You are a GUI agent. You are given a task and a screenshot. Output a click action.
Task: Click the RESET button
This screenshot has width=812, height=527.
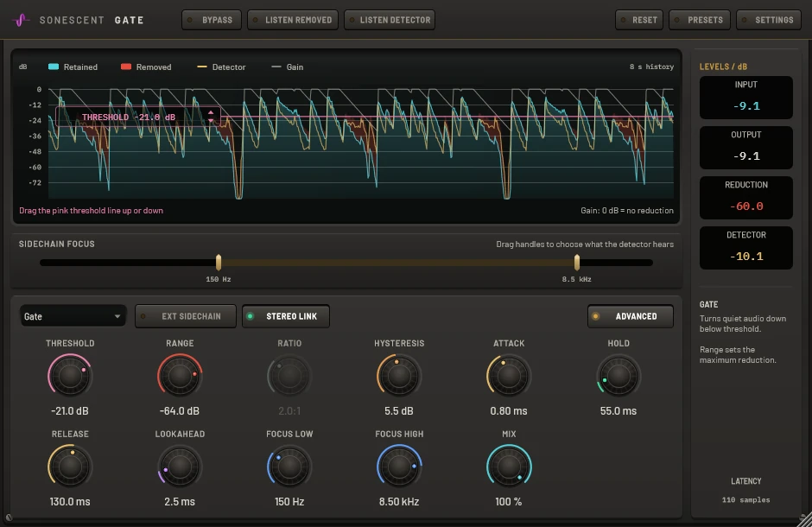point(639,20)
